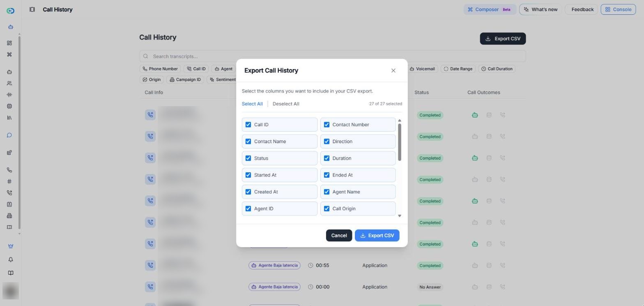The width and height of the screenshot is (644, 306).
Task: Open the Call Duration filter
Action: click(497, 69)
